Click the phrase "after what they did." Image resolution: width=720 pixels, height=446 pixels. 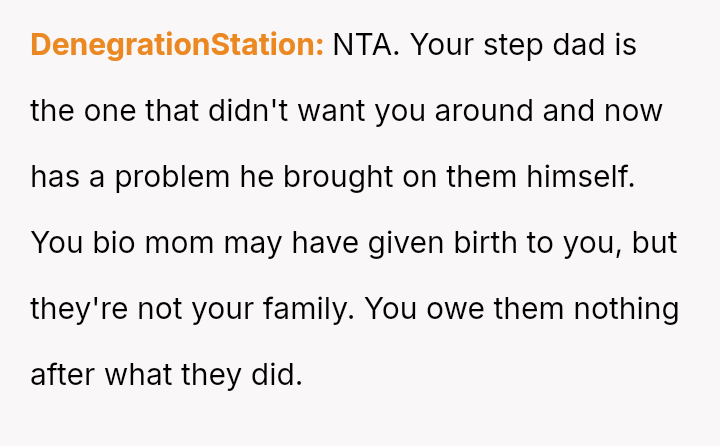click(166, 375)
